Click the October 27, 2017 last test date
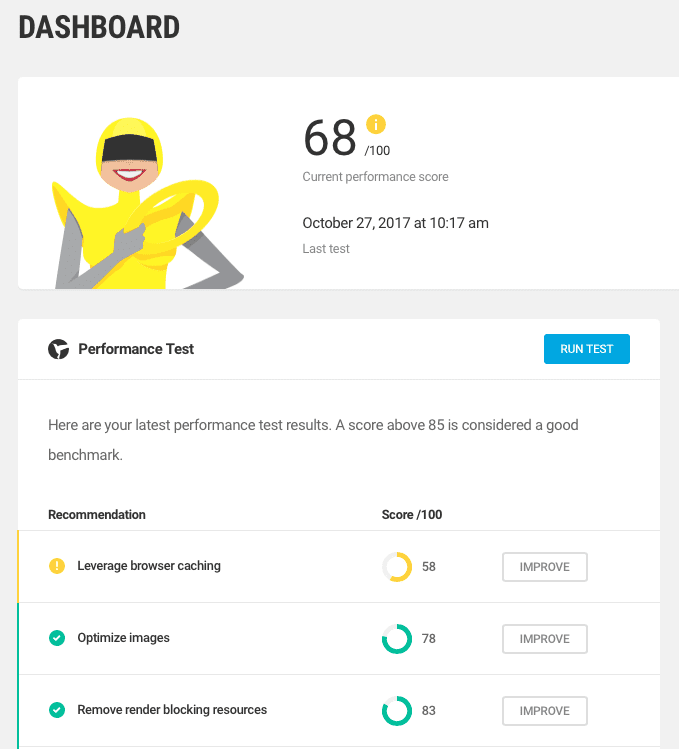Image resolution: width=679 pixels, height=749 pixels. click(395, 223)
